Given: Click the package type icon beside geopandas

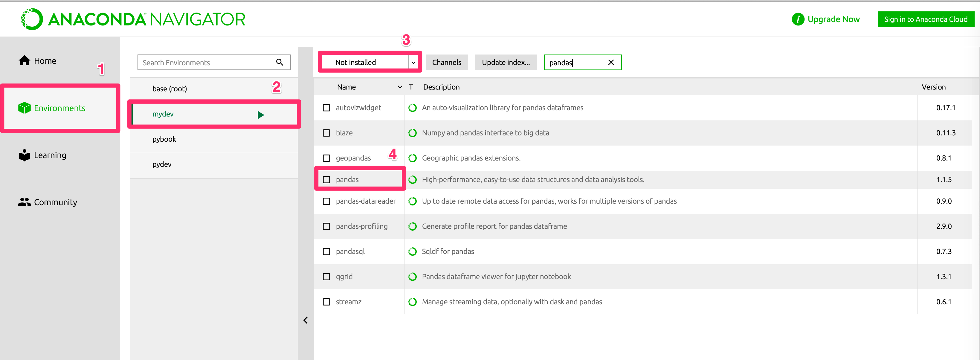Looking at the screenshot, I should tap(412, 158).
